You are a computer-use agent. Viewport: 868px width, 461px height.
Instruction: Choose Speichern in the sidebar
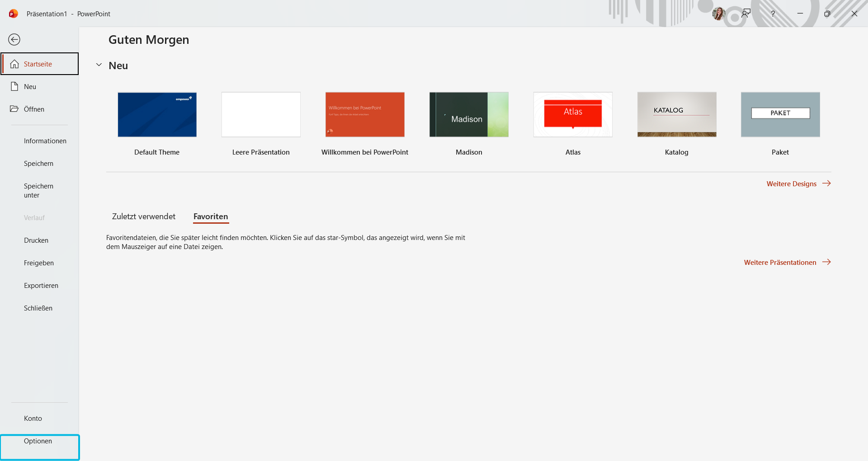click(39, 164)
